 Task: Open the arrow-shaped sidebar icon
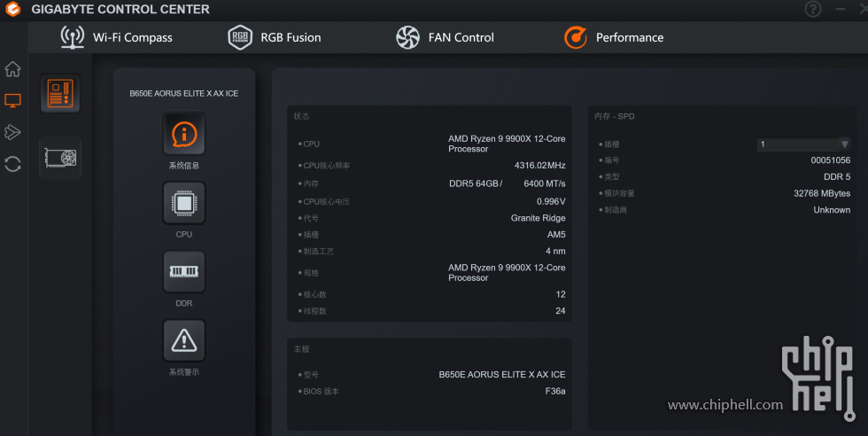12,132
